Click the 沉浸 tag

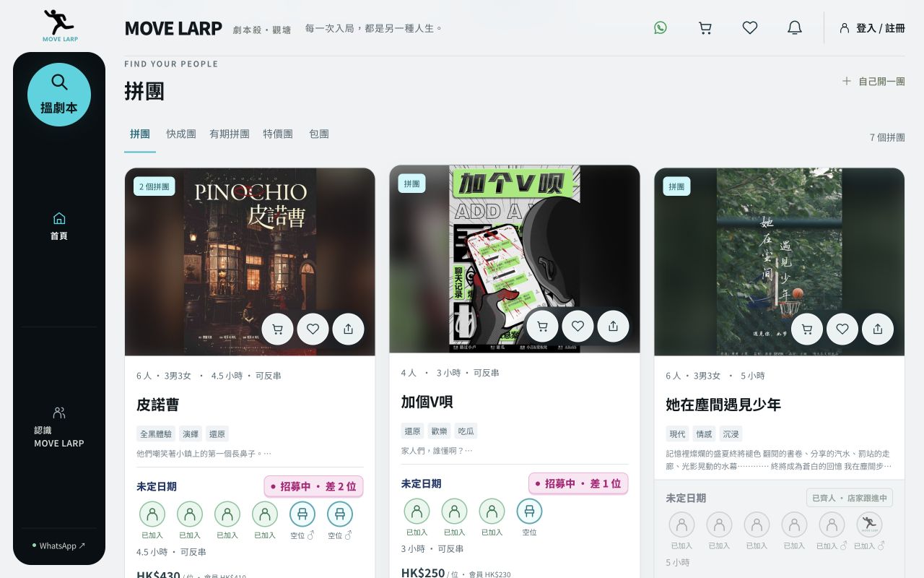731,434
